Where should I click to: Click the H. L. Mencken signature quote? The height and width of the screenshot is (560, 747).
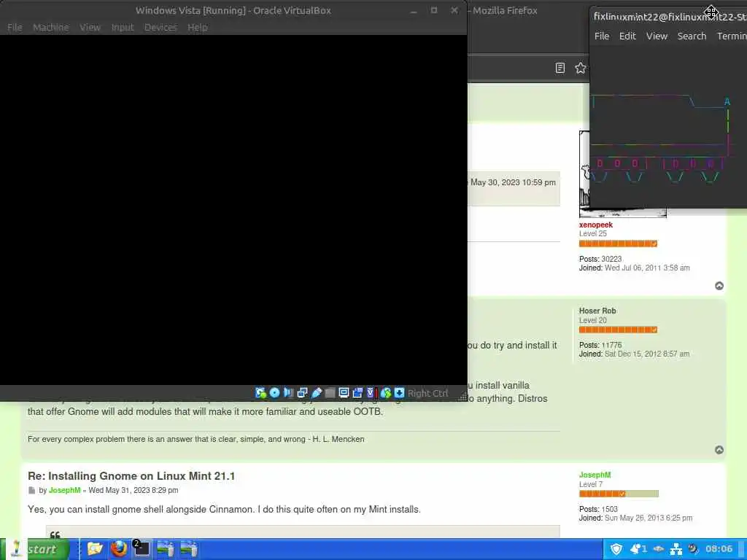[x=196, y=439]
